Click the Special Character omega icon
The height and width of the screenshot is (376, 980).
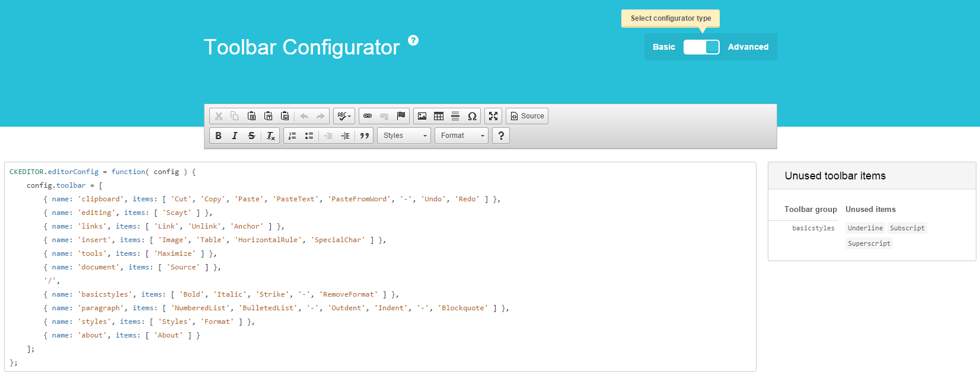click(472, 116)
